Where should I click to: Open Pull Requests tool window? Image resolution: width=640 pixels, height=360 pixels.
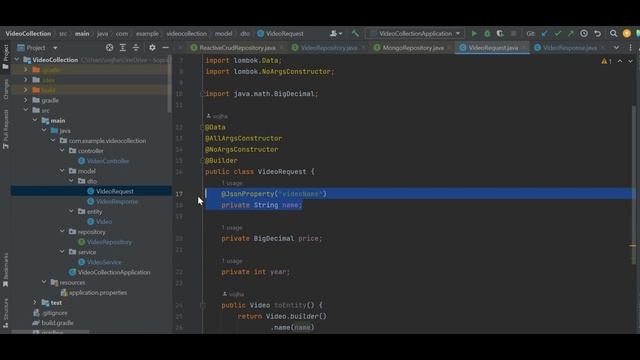(x=5, y=129)
